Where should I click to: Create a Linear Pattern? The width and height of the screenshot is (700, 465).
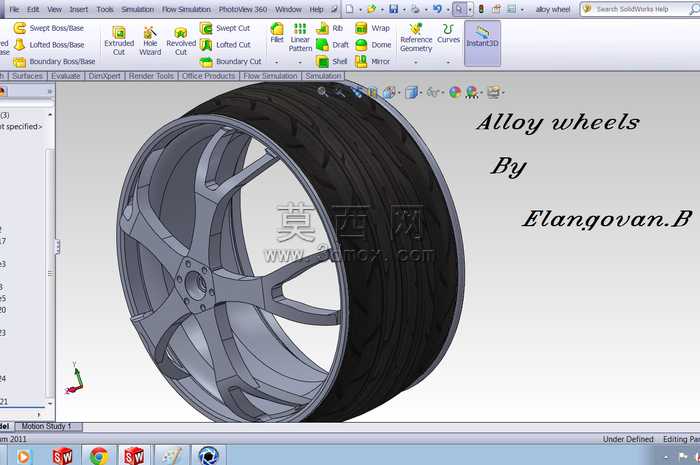tap(300, 37)
